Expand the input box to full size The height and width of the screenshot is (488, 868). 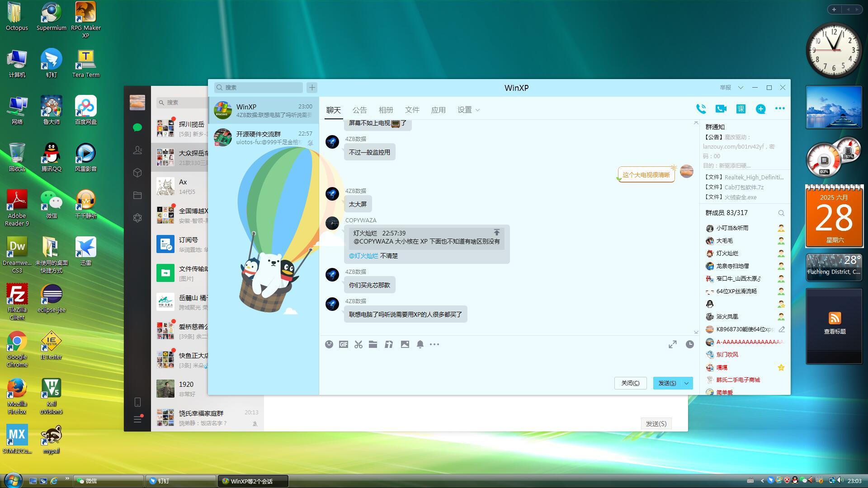(x=673, y=344)
